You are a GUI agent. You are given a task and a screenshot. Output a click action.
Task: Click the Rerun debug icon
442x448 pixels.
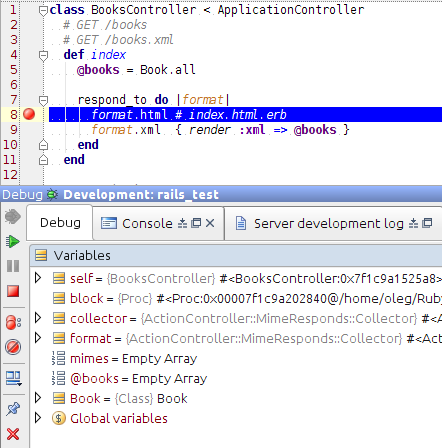pos(13,217)
